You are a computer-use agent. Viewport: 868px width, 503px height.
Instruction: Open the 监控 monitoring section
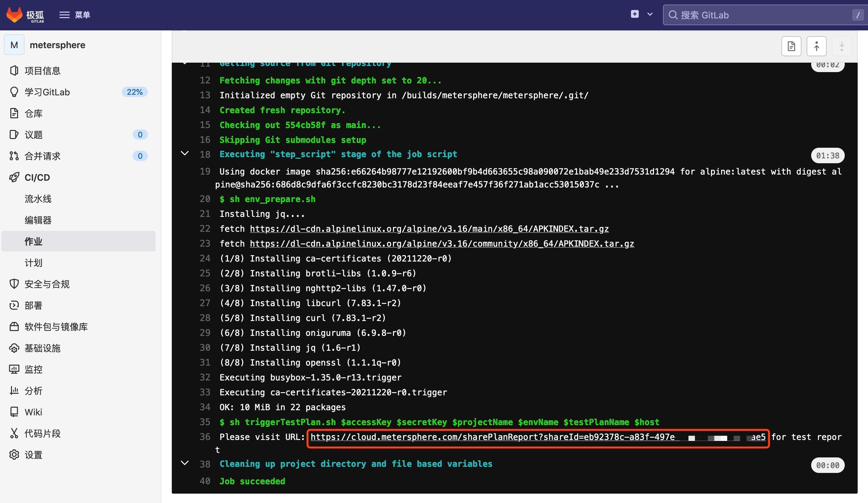(x=34, y=369)
